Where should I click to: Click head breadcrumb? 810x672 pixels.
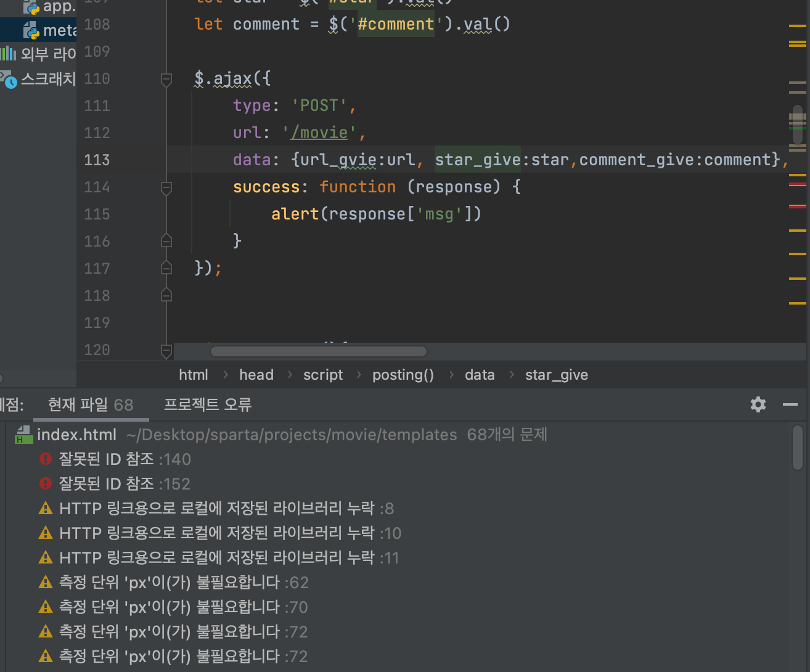pos(256,375)
